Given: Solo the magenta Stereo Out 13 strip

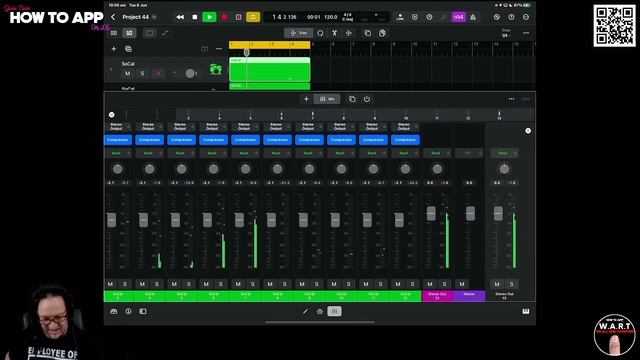Looking at the screenshot, I should pyautogui.click(x=444, y=284).
